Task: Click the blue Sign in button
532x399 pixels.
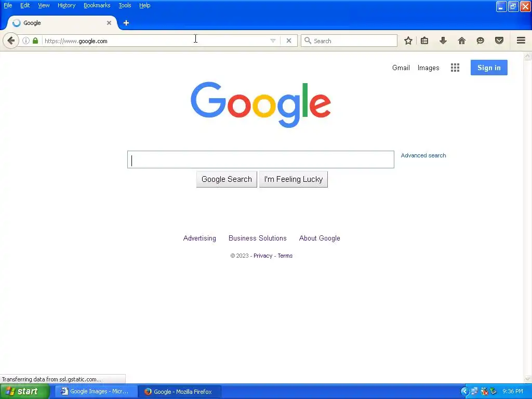Action: click(489, 68)
